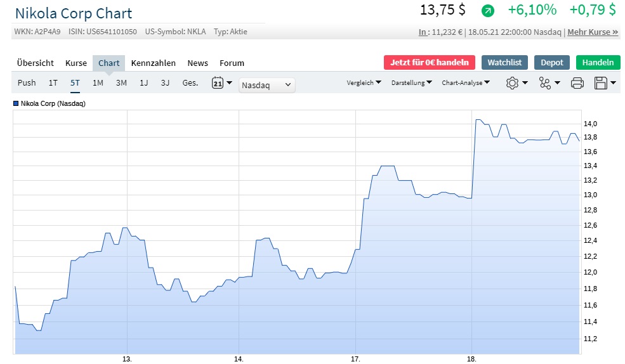Save chart using the floppy disk icon
The width and height of the screenshot is (625, 364).
[x=601, y=83]
